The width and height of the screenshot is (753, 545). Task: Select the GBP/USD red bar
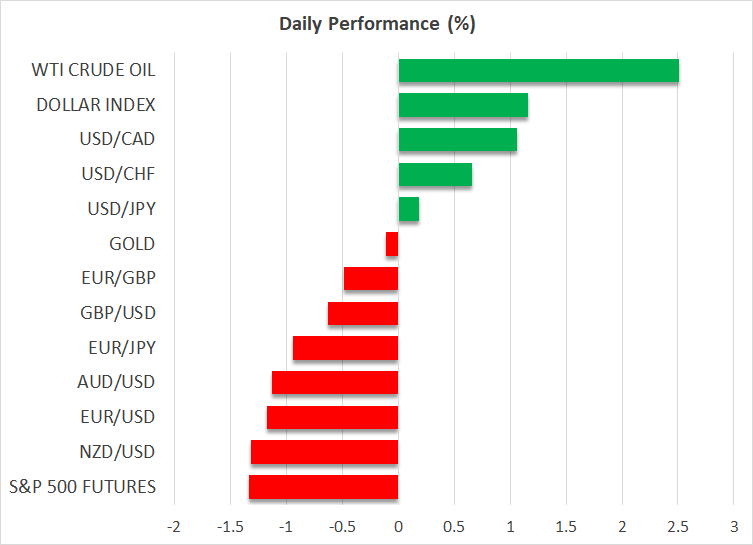tap(363, 313)
